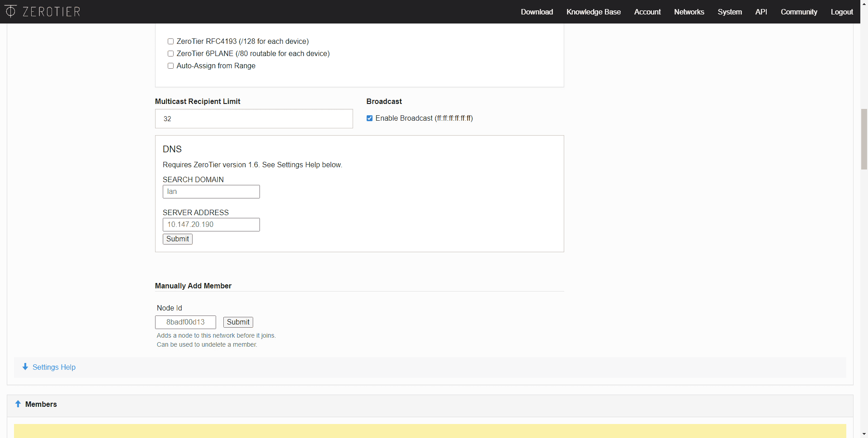The height and width of the screenshot is (438, 868).
Task: Click the SERVER ADDRESS label
Action: [x=196, y=212]
